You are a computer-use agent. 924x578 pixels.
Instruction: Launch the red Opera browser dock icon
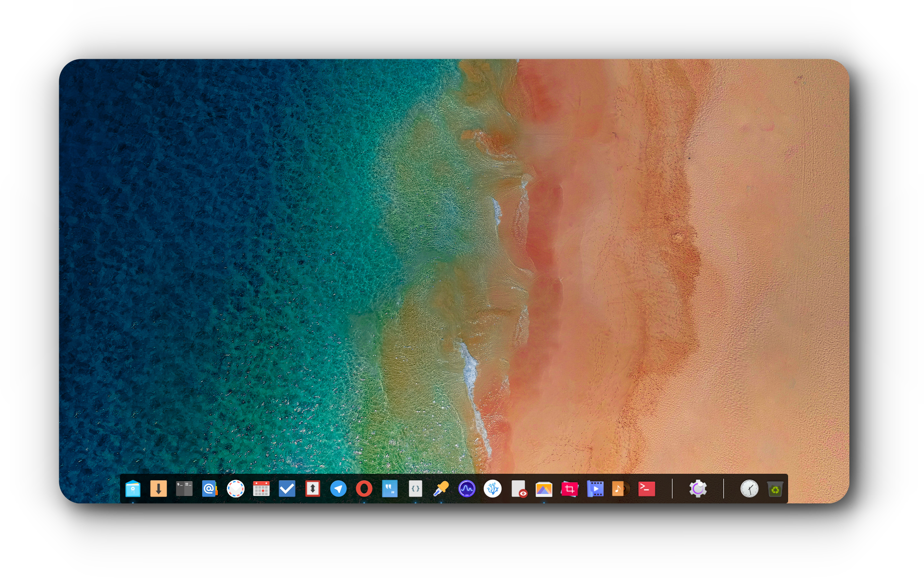pyautogui.click(x=364, y=489)
